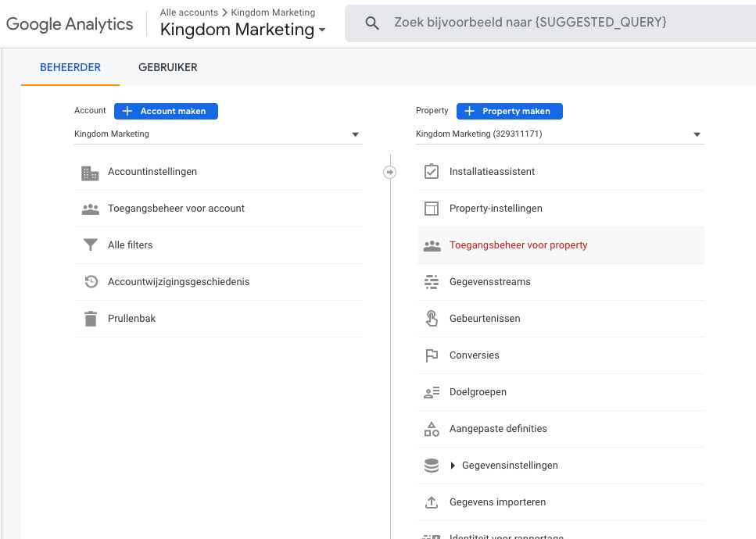Click the Prullenbak trash icon
This screenshot has width=756, height=539.
click(x=90, y=318)
